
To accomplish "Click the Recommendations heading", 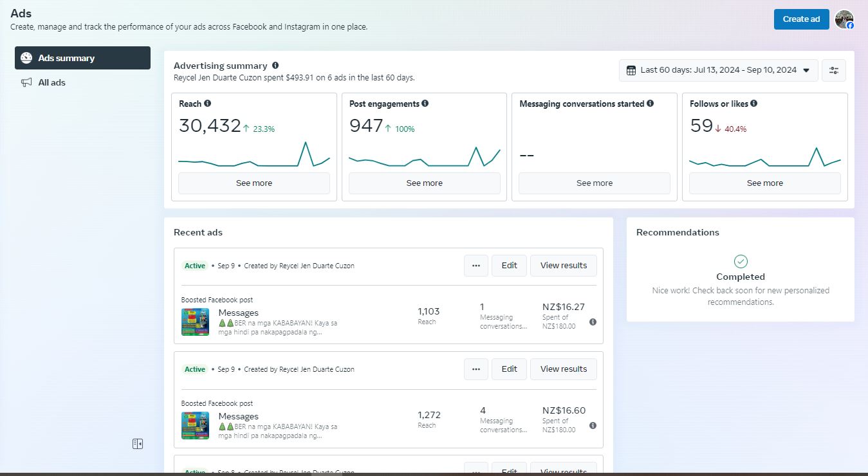I will click(x=678, y=232).
